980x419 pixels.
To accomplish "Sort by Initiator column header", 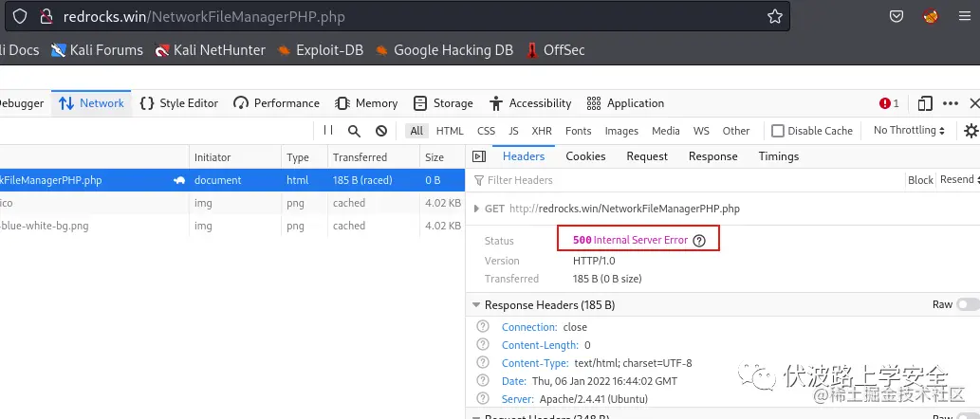I will (x=234, y=157).
